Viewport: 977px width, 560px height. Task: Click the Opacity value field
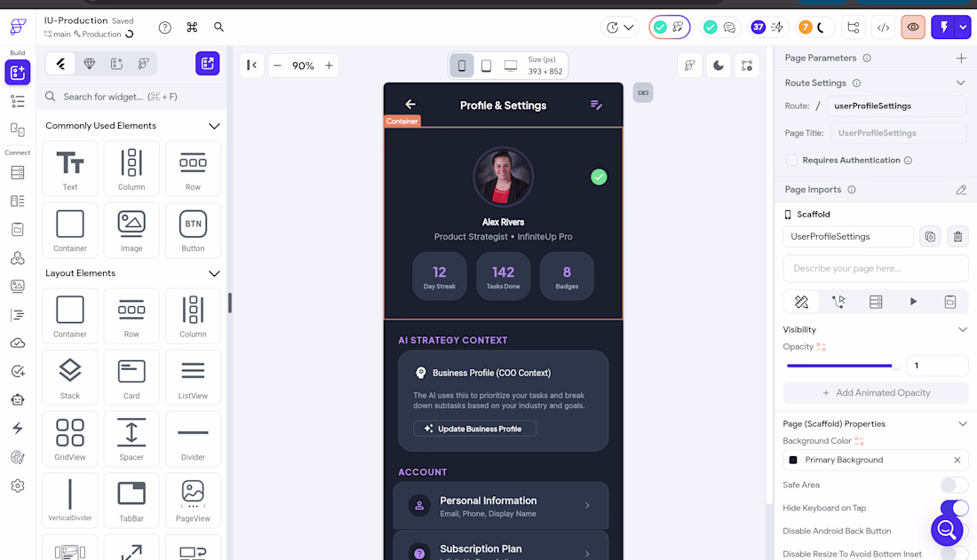click(937, 366)
